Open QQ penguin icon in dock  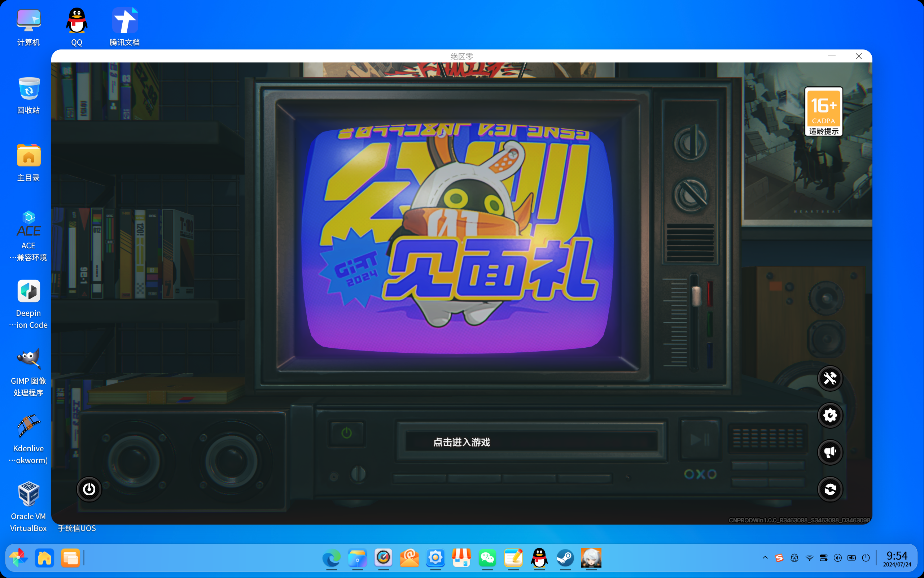coord(539,558)
